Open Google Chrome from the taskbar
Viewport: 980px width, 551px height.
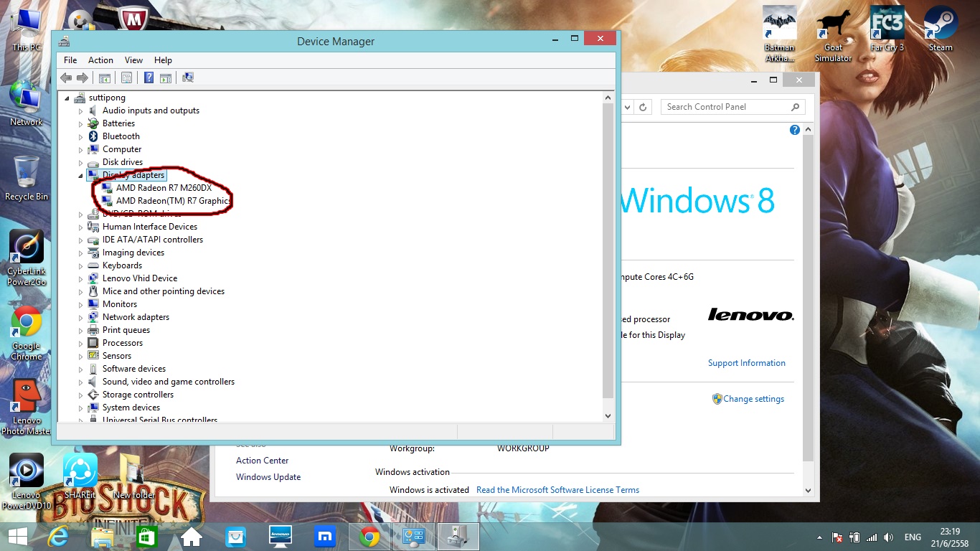(x=369, y=537)
